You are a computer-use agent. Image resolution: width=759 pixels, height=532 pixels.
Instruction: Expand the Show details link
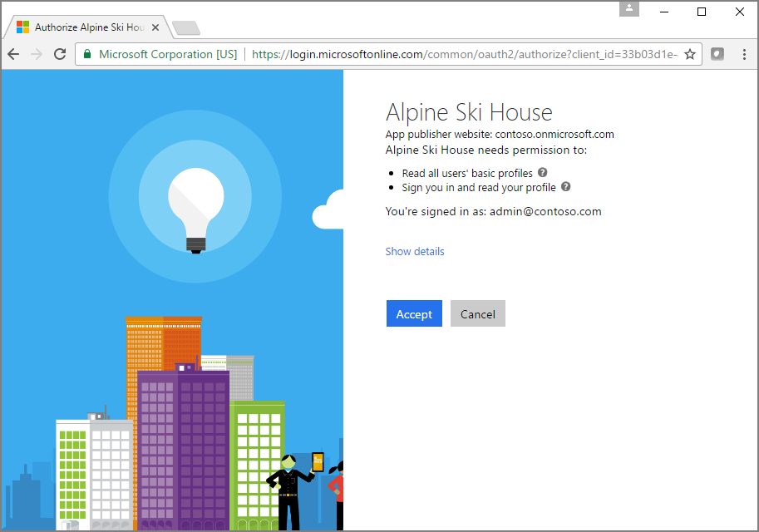(x=415, y=251)
